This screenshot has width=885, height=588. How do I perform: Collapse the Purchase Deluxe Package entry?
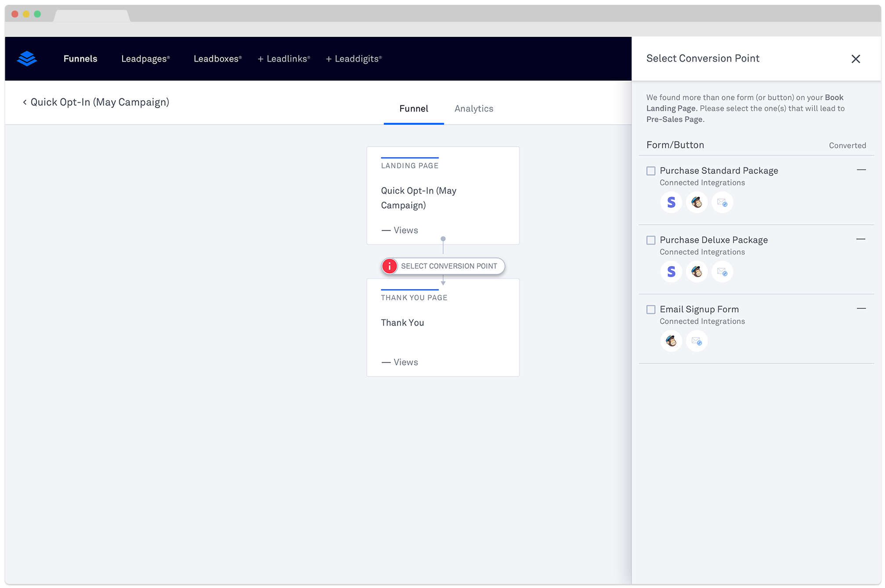click(x=861, y=239)
